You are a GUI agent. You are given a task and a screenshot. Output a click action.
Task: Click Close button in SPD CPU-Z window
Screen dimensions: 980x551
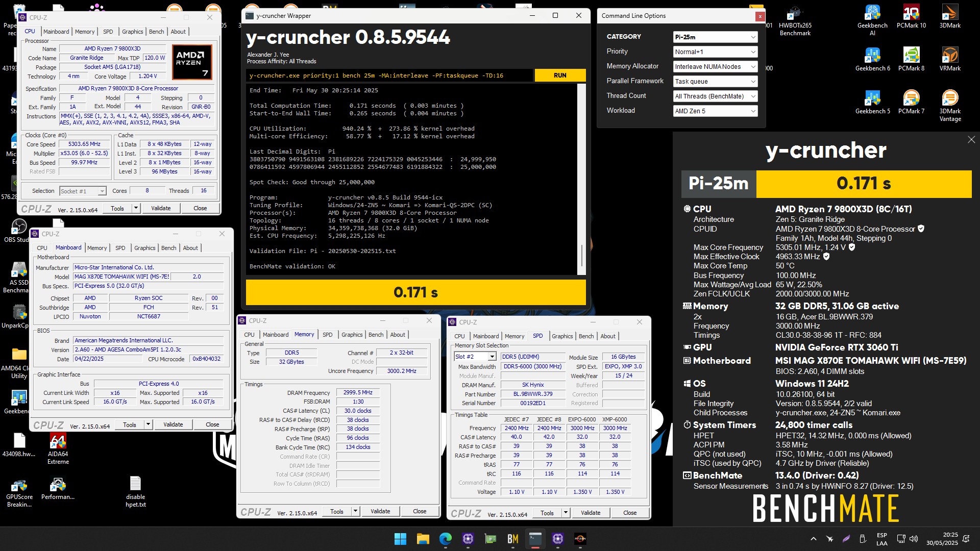coord(630,513)
